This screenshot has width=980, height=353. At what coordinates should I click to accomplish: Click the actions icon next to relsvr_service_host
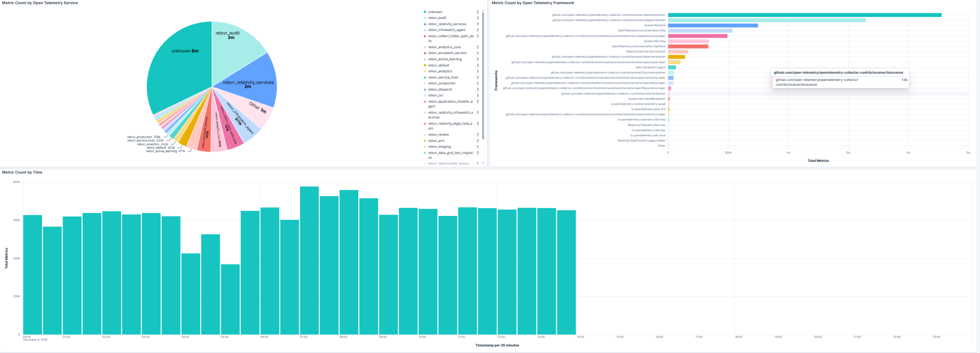point(478,77)
